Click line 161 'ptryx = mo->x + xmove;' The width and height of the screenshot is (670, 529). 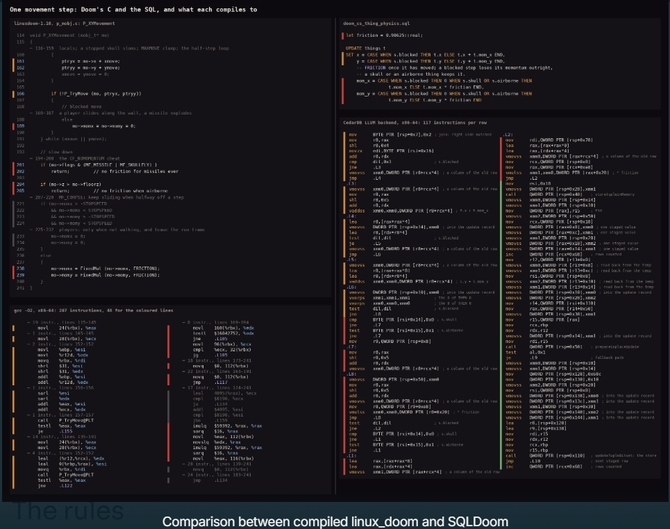[x=91, y=61]
